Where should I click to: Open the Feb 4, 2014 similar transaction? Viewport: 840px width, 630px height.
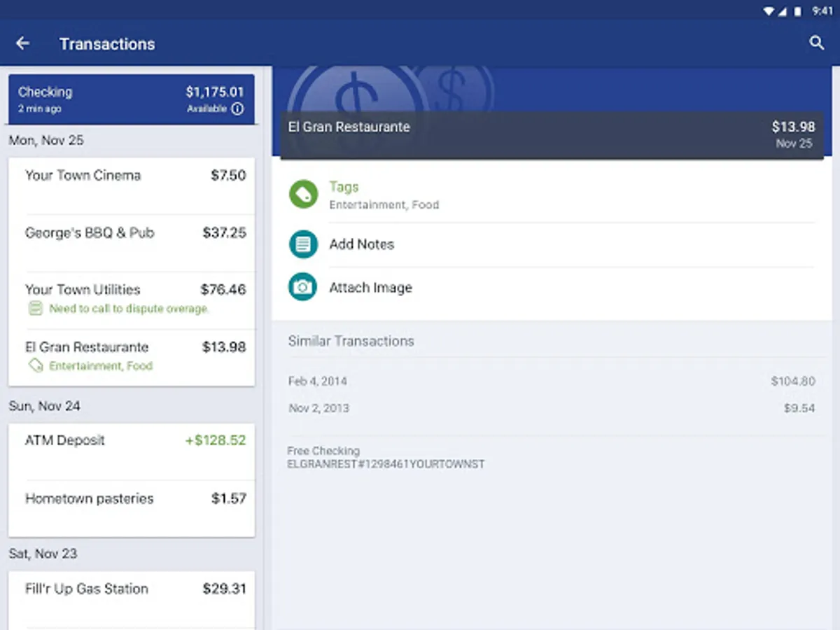click(552, 381)
